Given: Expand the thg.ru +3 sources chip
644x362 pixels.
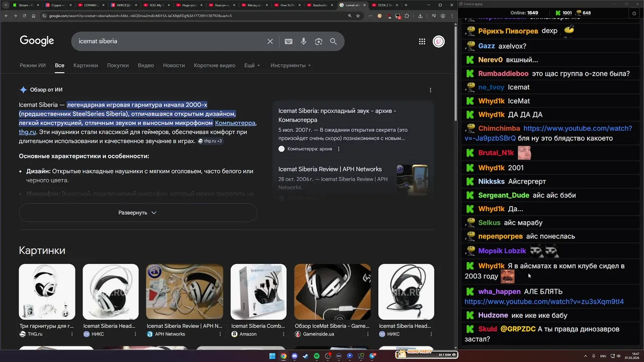Looking at the screenshot, I should 210,141.
